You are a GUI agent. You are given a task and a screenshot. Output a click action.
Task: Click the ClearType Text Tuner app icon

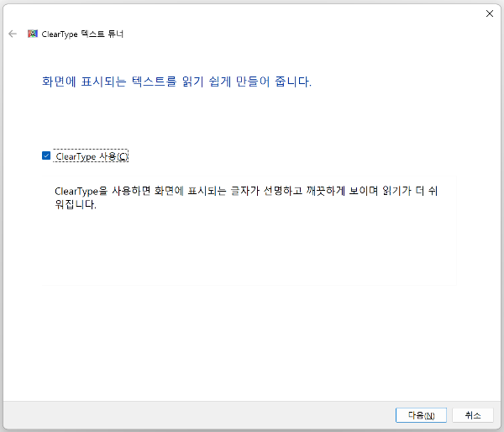click(x=33, y=34)
